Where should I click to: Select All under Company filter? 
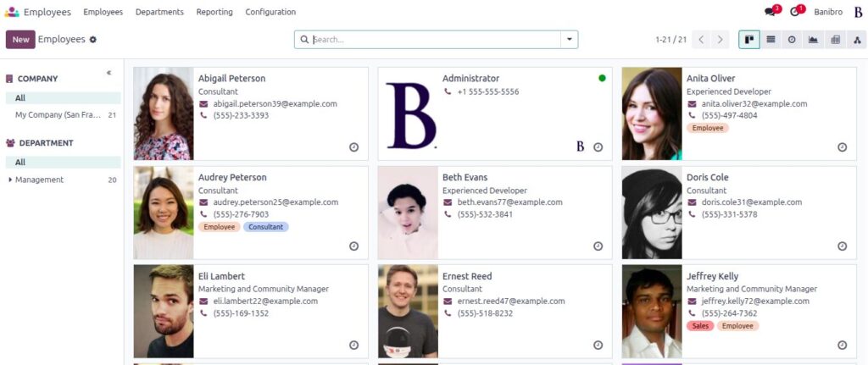(x=63, y=98)
